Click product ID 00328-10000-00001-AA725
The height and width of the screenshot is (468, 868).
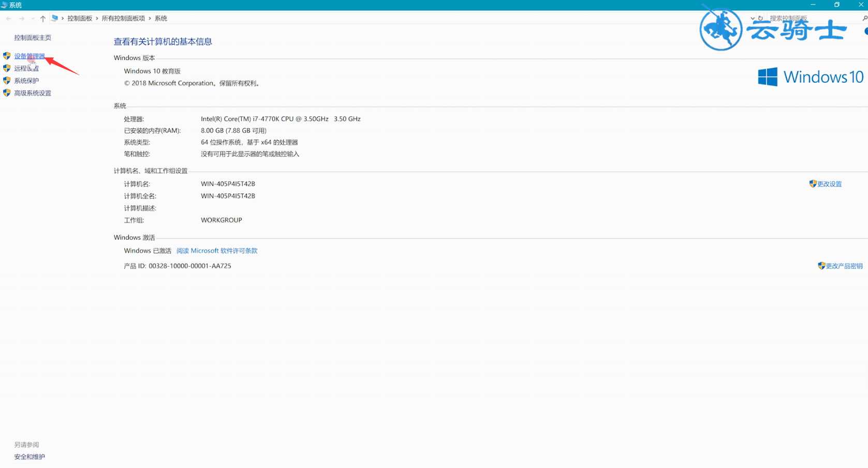(190, 266)
